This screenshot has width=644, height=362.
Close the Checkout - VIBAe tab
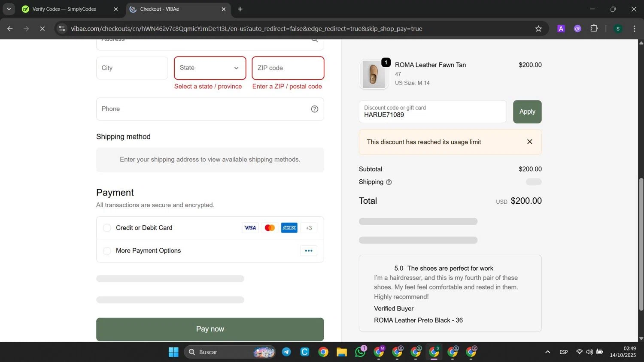224,9
